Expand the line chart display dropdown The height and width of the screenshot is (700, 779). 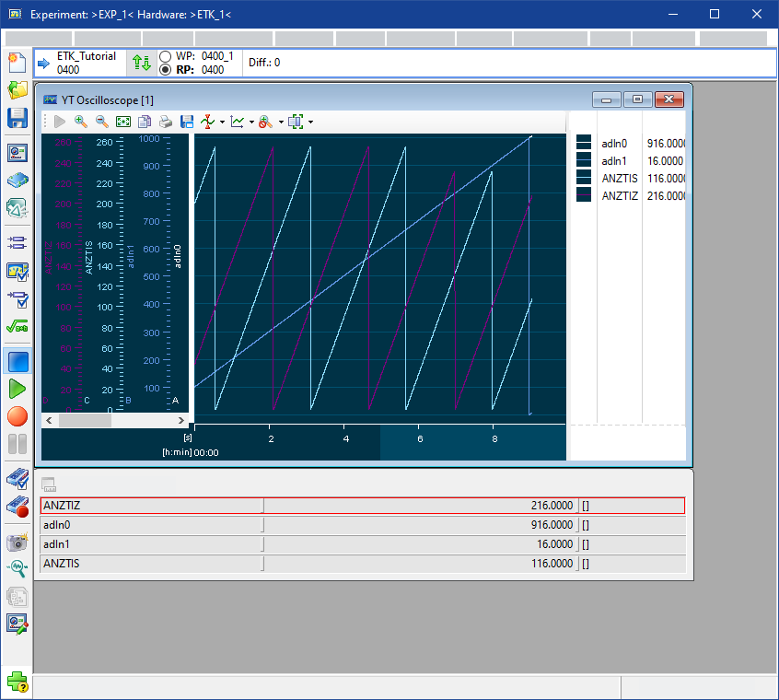(x=251, y=122)
